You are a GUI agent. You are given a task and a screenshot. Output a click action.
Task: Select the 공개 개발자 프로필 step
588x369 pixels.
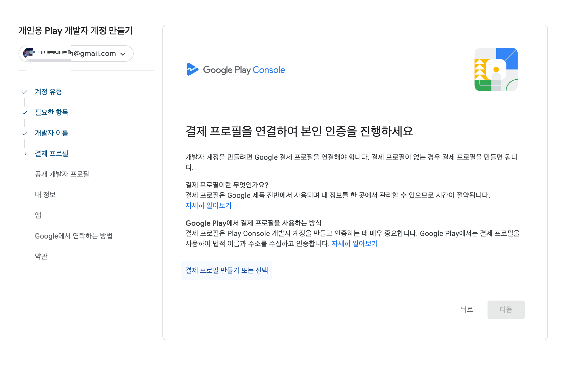click(62, 174)
